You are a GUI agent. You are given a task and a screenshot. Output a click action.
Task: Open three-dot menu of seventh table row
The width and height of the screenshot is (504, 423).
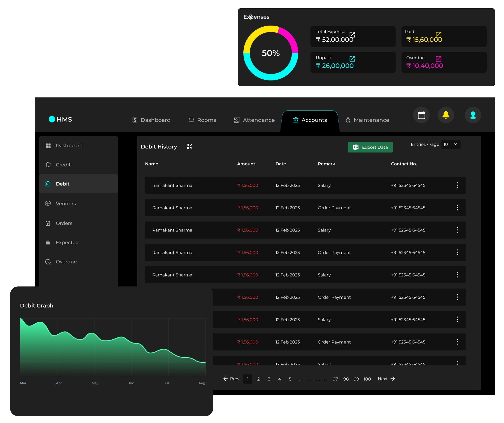[458, 319]
